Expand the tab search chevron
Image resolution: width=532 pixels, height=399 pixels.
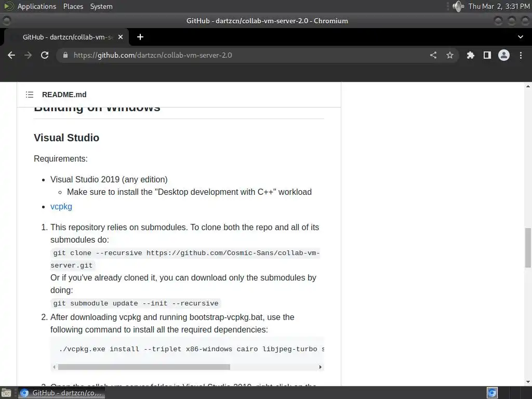(521, 37)
